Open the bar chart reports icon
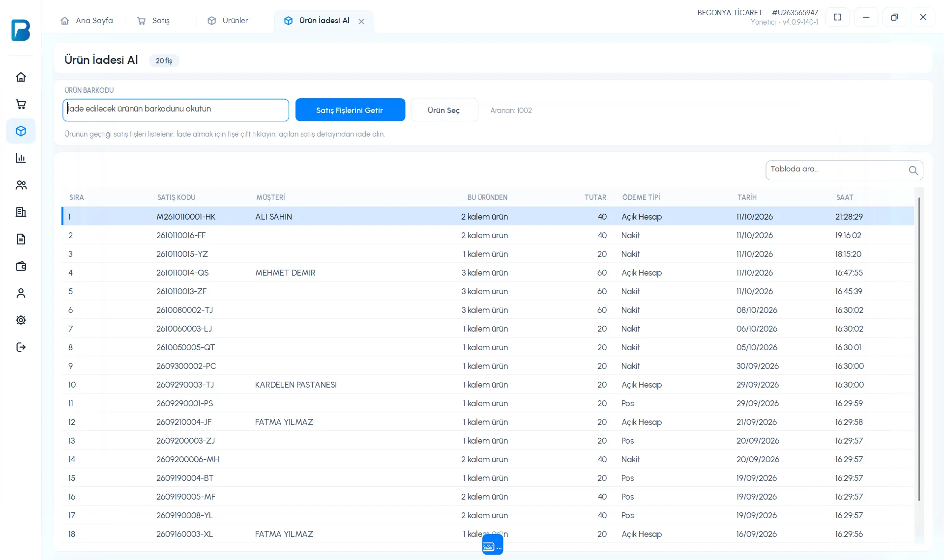Viewport: 944px width, 560px height. (21, 158)
